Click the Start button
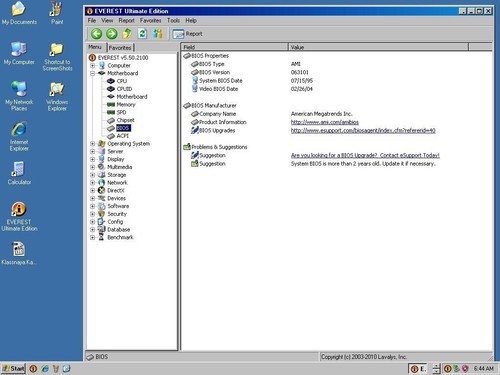500x375 pixels. (x=13, y=368)
